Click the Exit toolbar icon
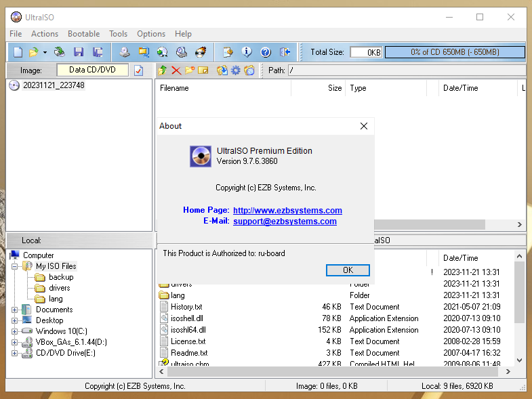Viewport: 532px width, 399px height. (x=285, y=52)
